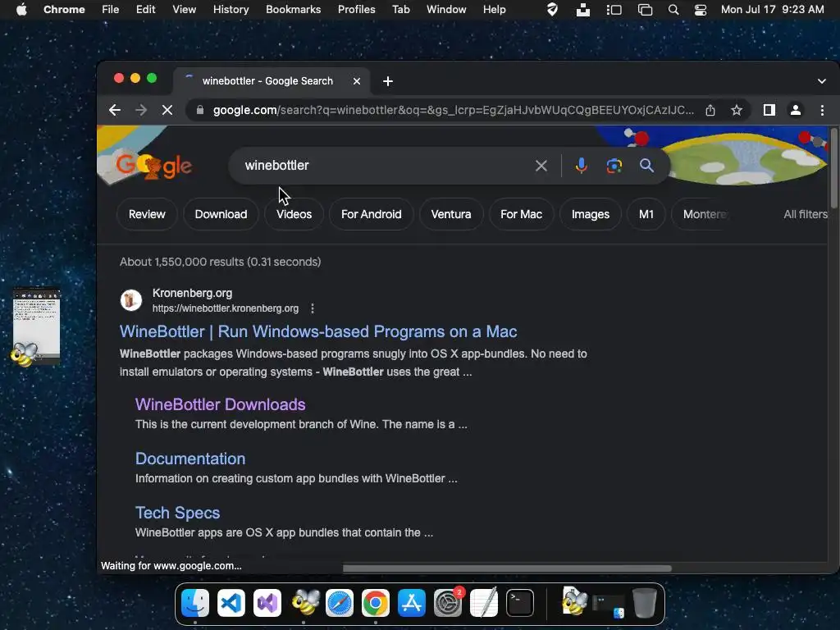Click the horizontal scrollbar at page bottom
The image size is (840, 630).
[507, 568]
